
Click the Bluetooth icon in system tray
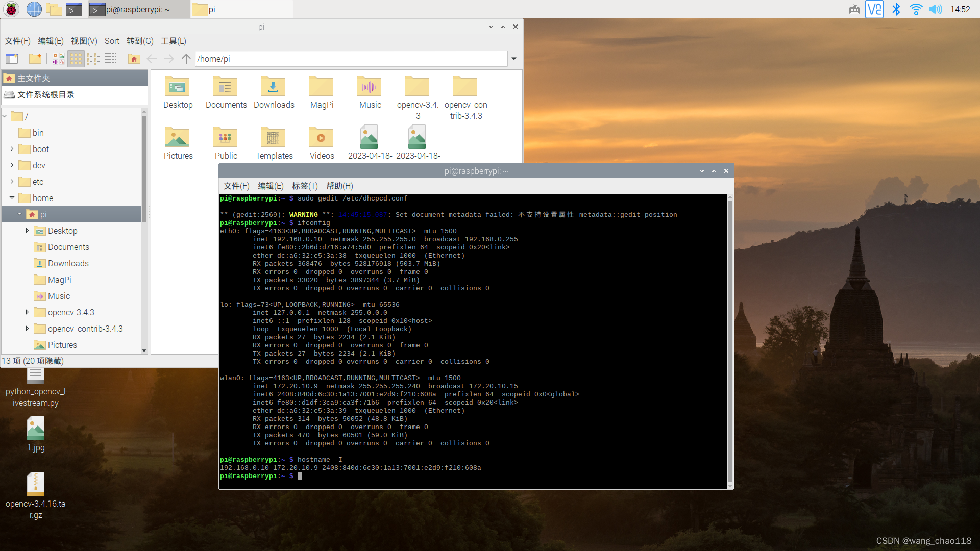(896, 9)
